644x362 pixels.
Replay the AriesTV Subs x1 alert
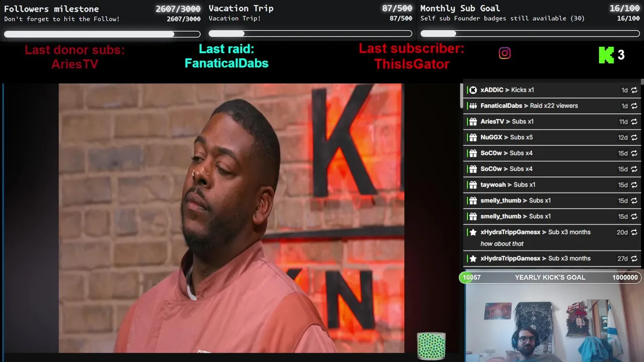tap(634, 122)
